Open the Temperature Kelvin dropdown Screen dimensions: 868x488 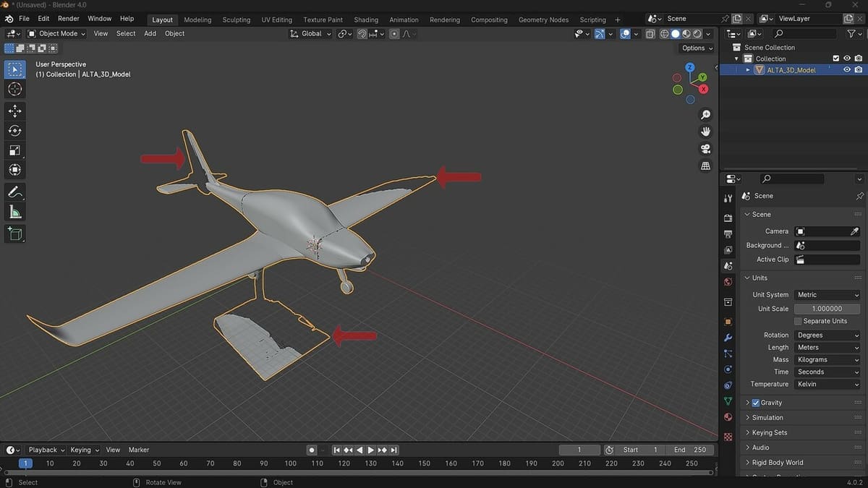tap(827, 385)
